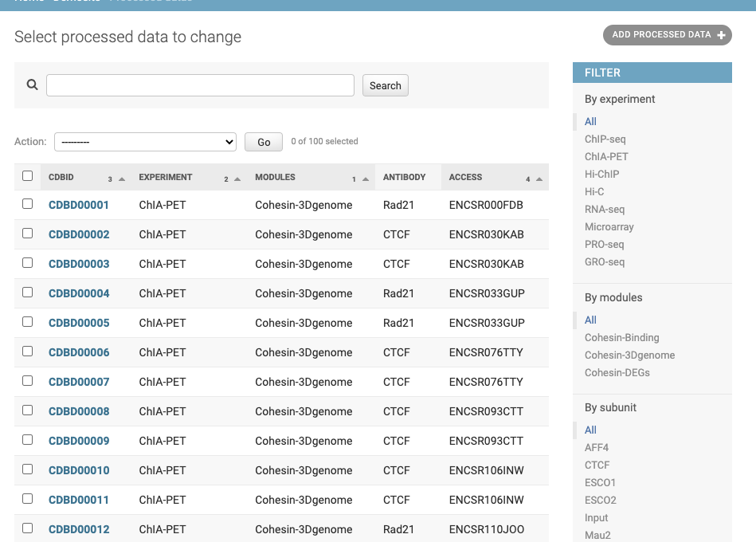The height and width of the screenshot is (542, 756).
Task: Tick the select-all checkbox in table header
Action: coord(28,176)
